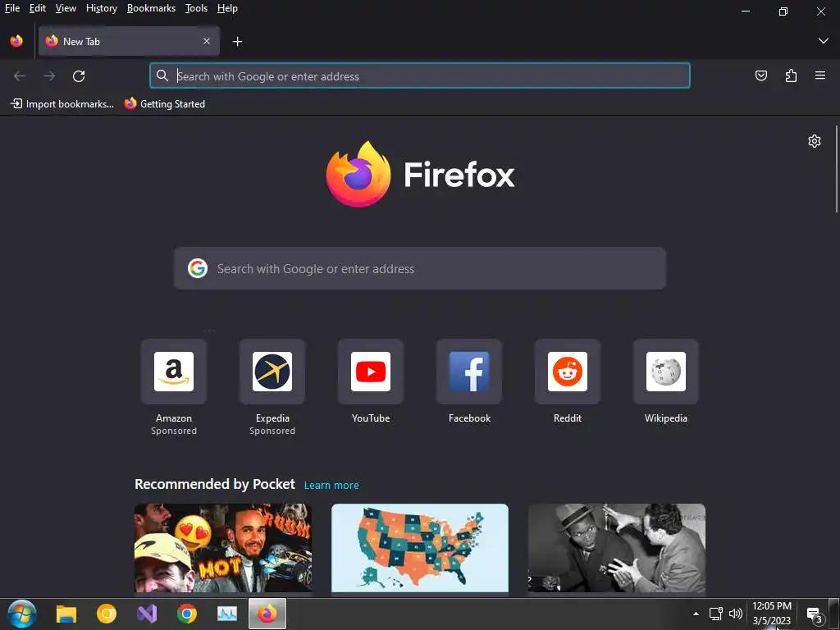840x630 pixels.
Task: Open the monitor graph app in taskbar
Action: 227,614
